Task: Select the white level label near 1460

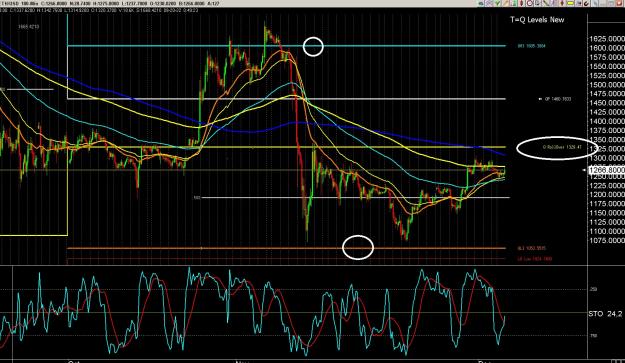Action: tap(558, 99)
